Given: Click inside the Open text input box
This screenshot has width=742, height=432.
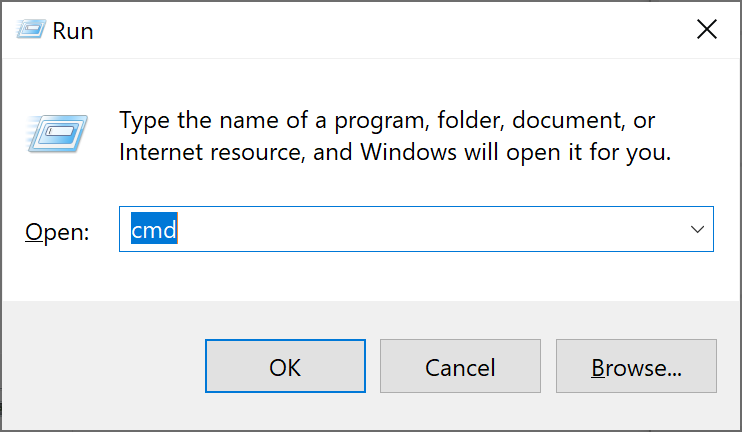Looking at the screenshot, I should pyautogui.click(x=416, y=229).
